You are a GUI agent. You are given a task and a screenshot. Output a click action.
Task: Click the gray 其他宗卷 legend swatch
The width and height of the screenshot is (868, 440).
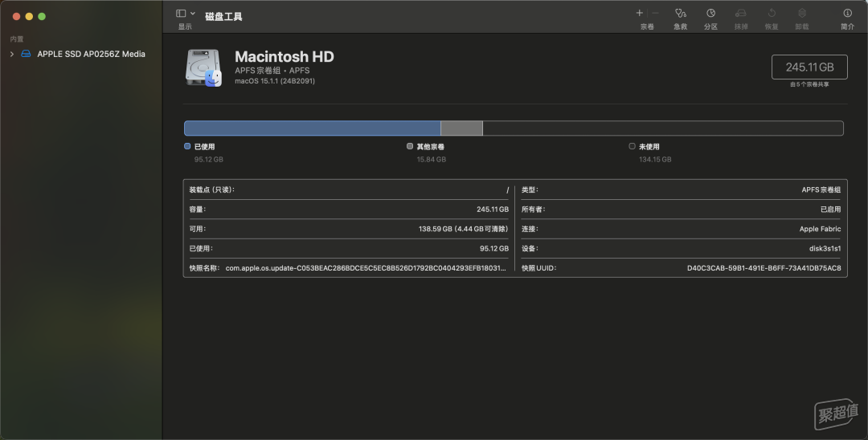coord(410,146)
